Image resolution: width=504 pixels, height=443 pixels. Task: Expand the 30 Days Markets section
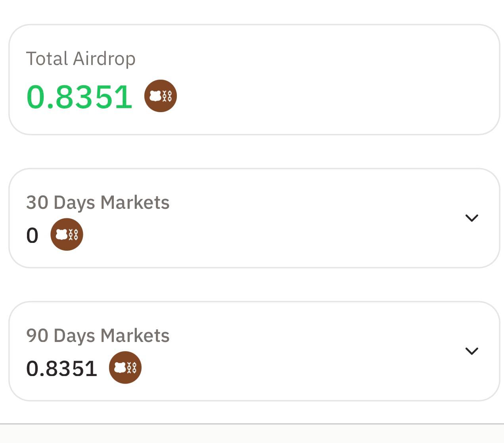click(471, 218)
